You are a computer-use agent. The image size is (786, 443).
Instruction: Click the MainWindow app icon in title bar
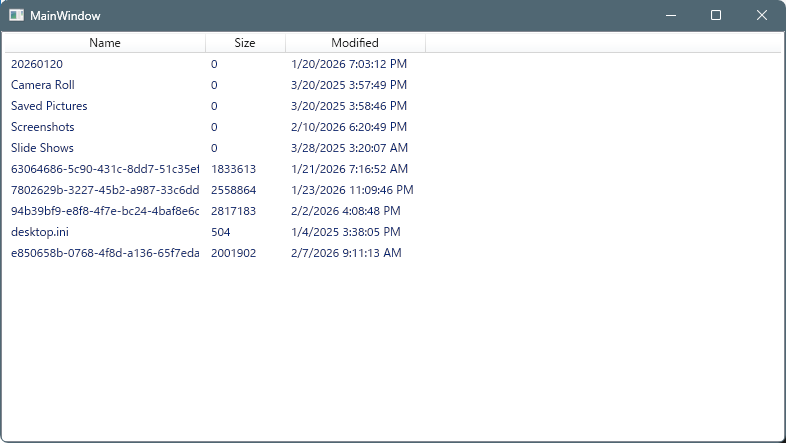click(17, 16)
